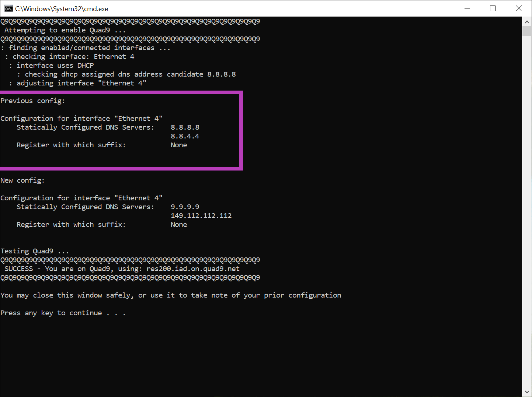532x397 pixels.
Task: Click resolver name res200.iad.on.quad9.net
Action: (x=193, y=269)
